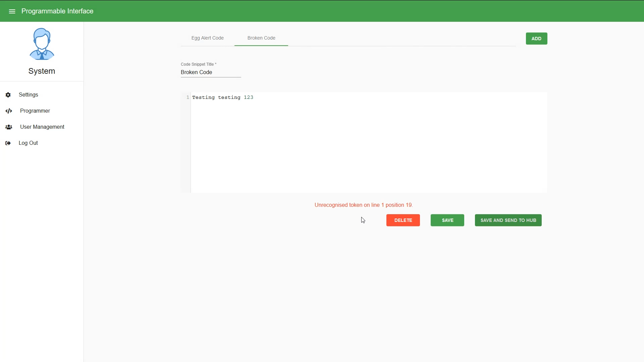Click the User Management icon
Screen dimensions: 644x362
coord(9,127)
